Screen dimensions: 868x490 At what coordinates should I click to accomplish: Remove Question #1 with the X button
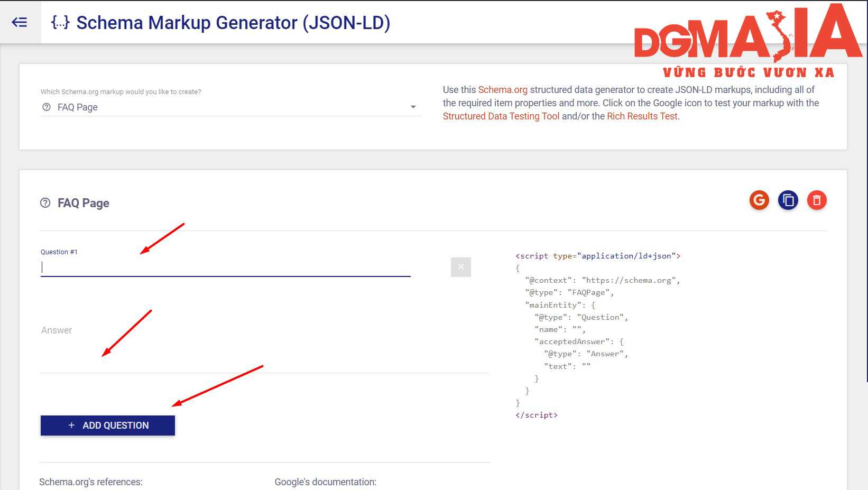[461, 267]
